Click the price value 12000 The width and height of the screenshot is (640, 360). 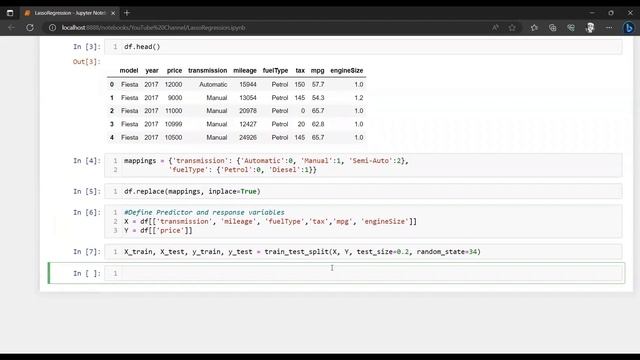coord(173,84)
